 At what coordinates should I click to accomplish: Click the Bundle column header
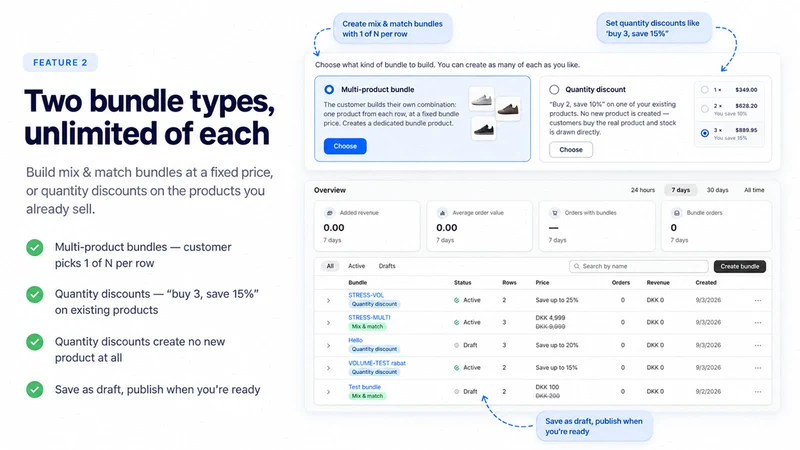(x=358, y=283)
